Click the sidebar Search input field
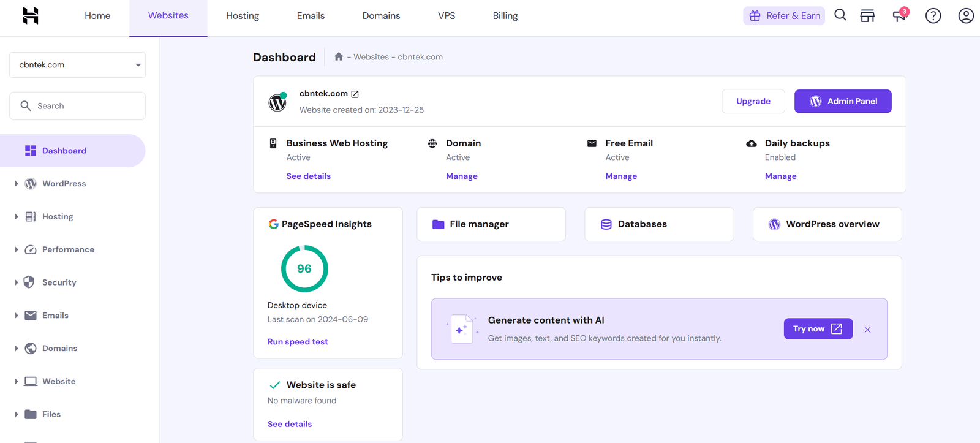Image resolution: width=980 pixels, height=443 pixels. [x=77, y=106]
